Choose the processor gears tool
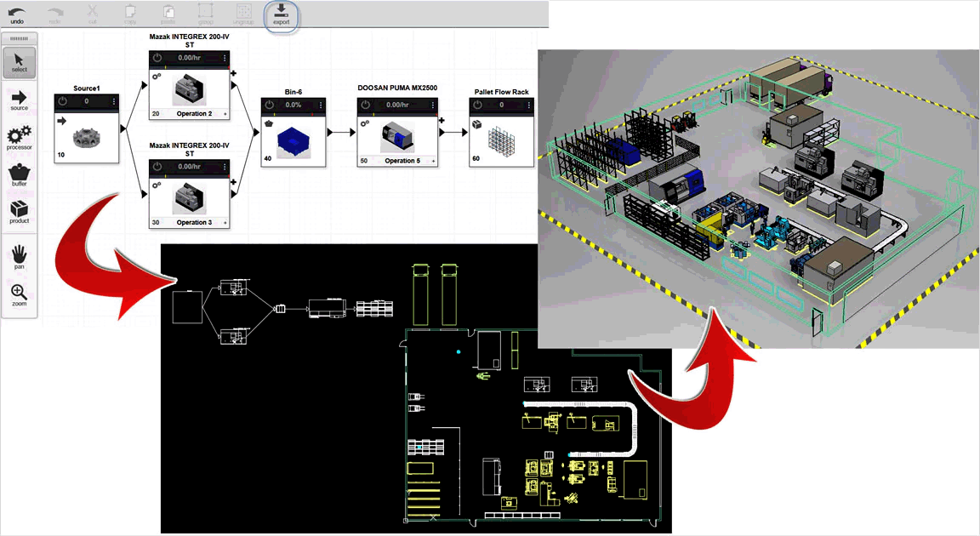980x536 pixels. 20,138
